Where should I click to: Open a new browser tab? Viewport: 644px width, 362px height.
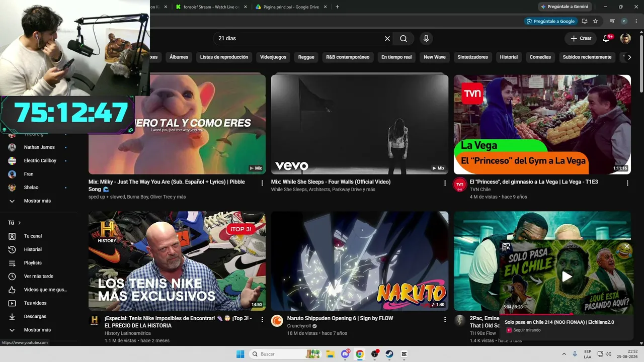(337, 7)
